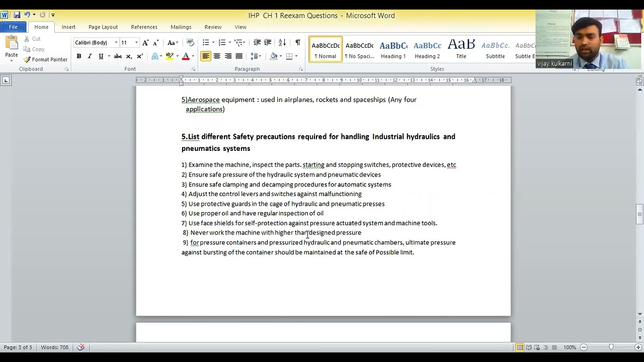Expand the Bullets list dropdown arrow
Screen dimensions: 644x362
[213, 43]
